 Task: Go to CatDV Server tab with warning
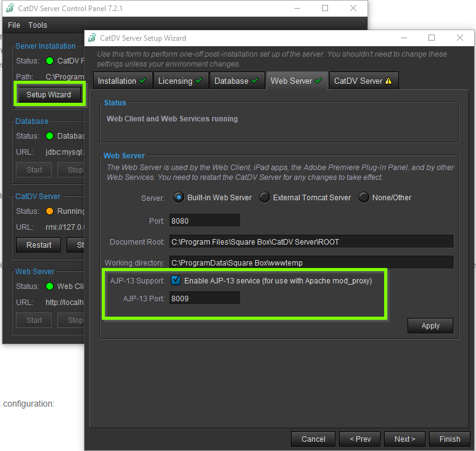[x=363, y=81]
